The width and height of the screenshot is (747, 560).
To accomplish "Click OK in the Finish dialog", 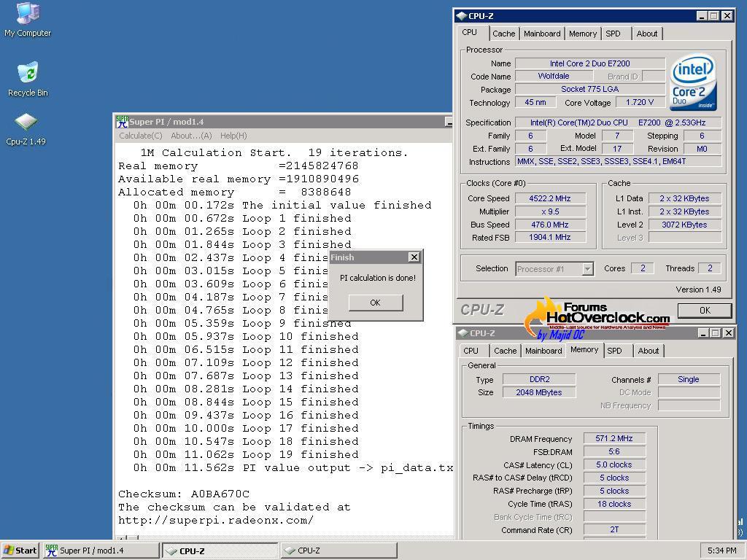I will pos(376,303).
